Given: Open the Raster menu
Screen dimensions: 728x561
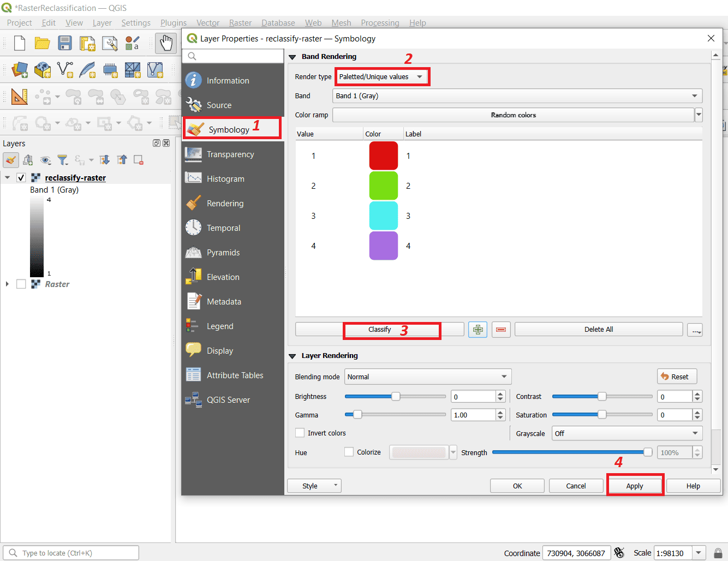Looking at the screenshot, I should 240,22.
